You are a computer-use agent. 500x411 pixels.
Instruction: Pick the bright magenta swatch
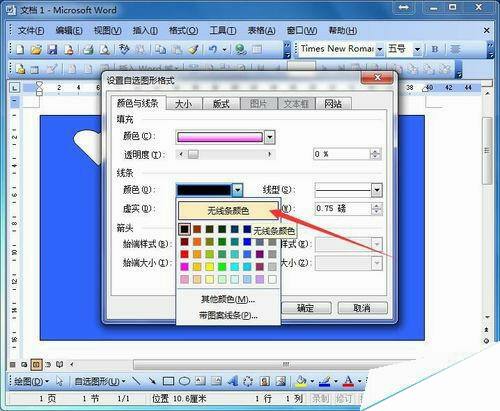coord(184,267)
